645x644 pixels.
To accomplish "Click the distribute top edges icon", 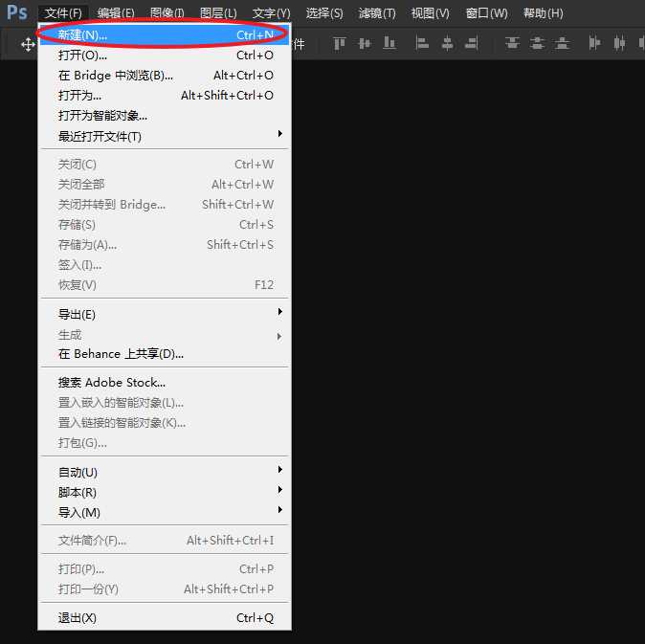I will click(513, 43).
